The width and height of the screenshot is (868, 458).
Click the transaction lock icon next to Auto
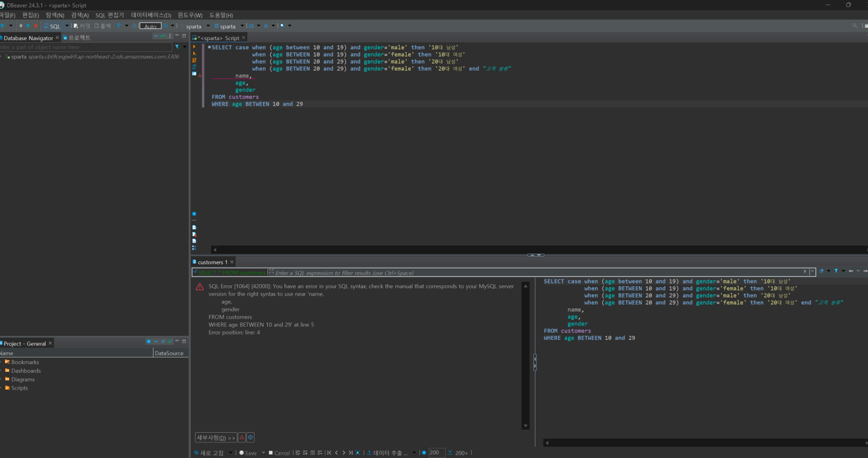click(x=134, y=26)
